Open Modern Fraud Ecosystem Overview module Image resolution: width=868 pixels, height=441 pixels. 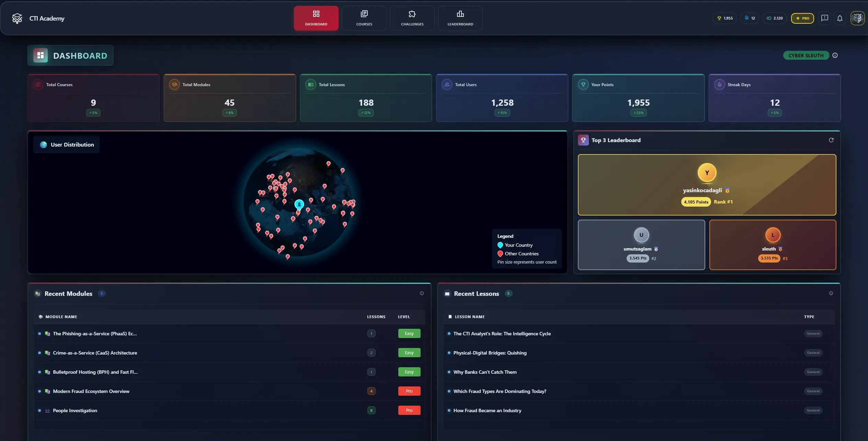coord(91,391)
